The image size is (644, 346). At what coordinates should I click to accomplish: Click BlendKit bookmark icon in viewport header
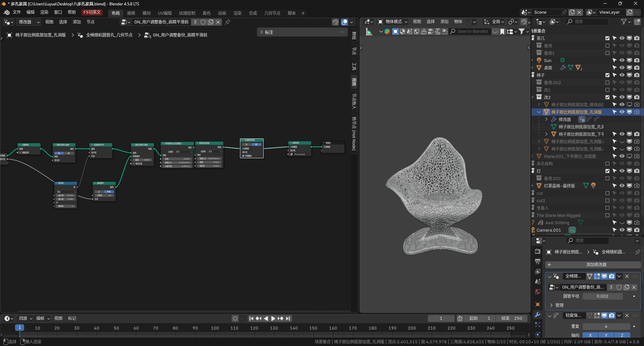coord(502,32)
